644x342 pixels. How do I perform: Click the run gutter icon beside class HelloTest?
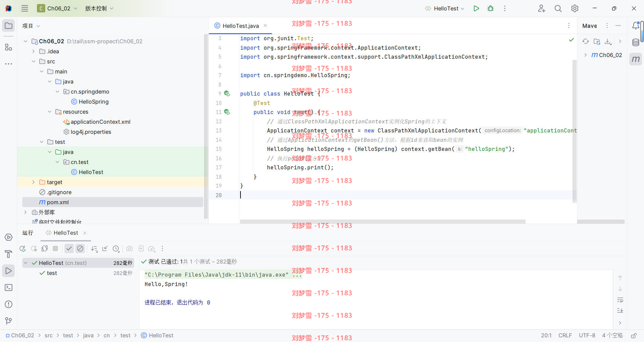tap(227, 94)
